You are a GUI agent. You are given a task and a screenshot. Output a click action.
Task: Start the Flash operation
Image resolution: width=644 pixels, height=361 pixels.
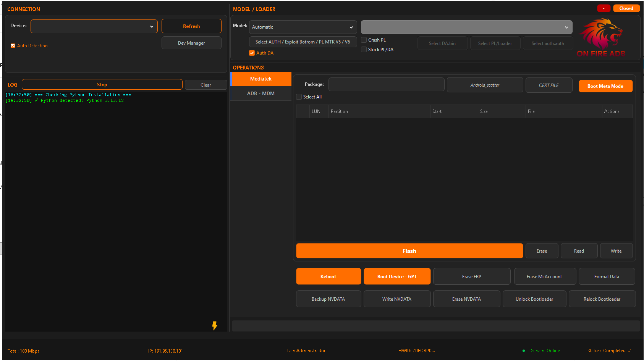coord(409,251)
